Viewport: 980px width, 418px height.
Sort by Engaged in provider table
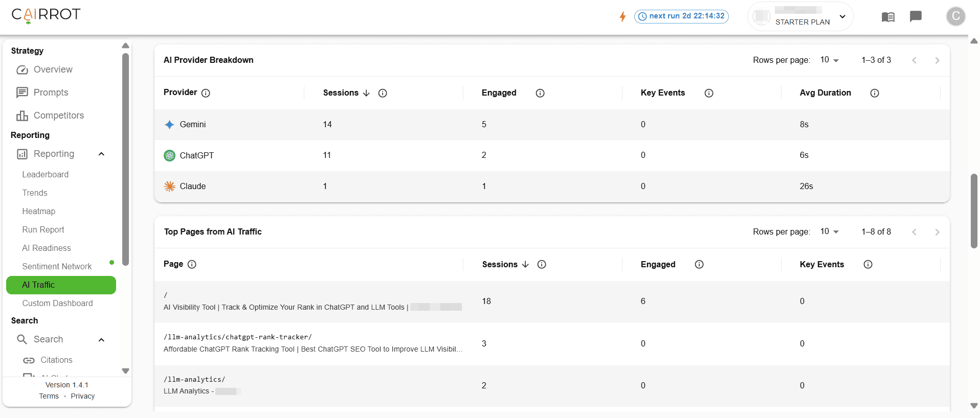(499, 93)
